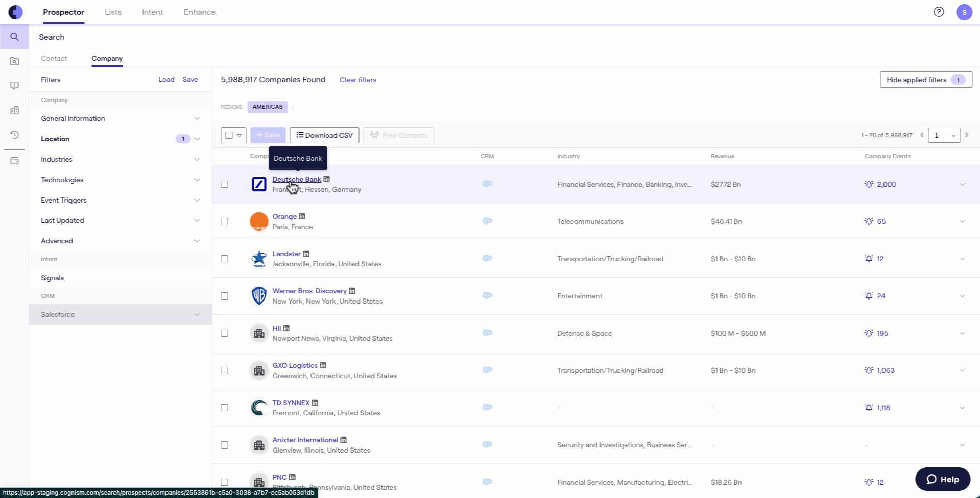Check the TD SYNNEX row checkbox
Viewport: 980px width, 498px height.
(x=224, y=408)
